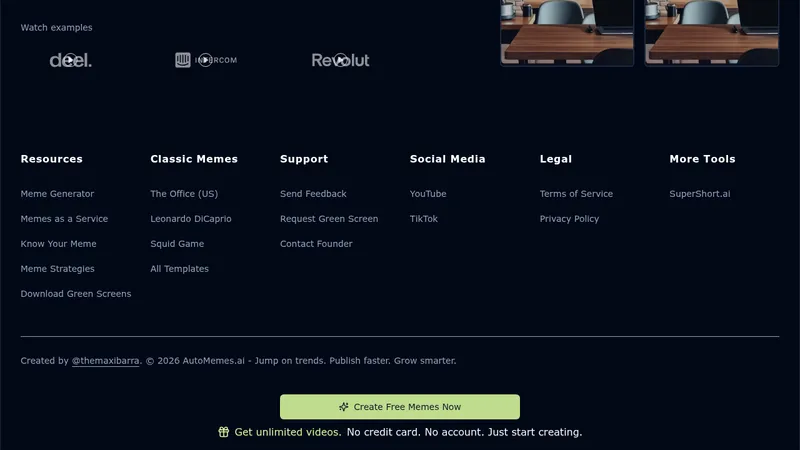800x450 pixels.
Task: Play the Revolut example video
Action: coord(340,60)
